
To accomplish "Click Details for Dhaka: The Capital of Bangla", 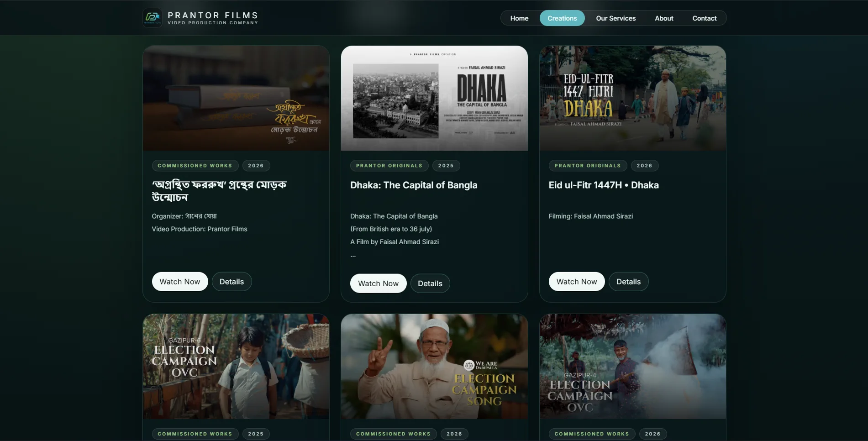I will click(430, 283).
